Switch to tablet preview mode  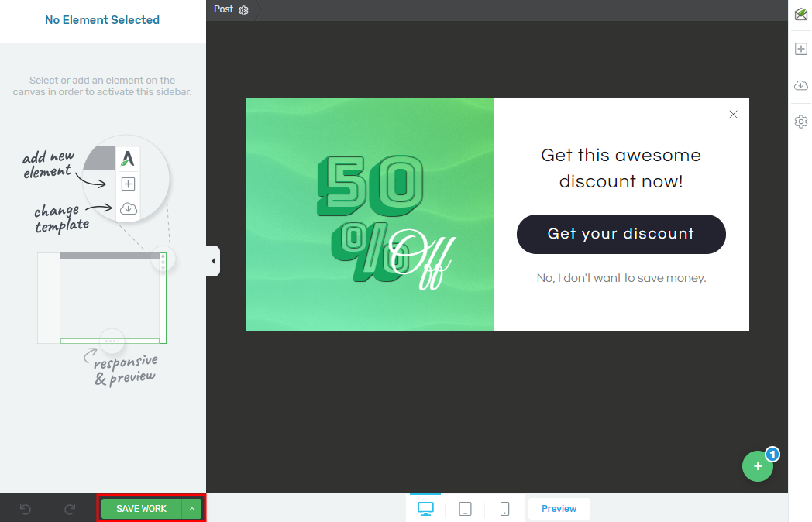[x=464, y=508]
